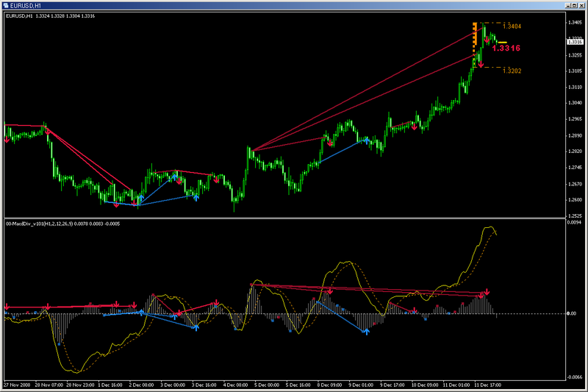The width and height of the screenshot is (588, 392).
Task: Click the 1.2525 price scale label
Action: (575, 216)
